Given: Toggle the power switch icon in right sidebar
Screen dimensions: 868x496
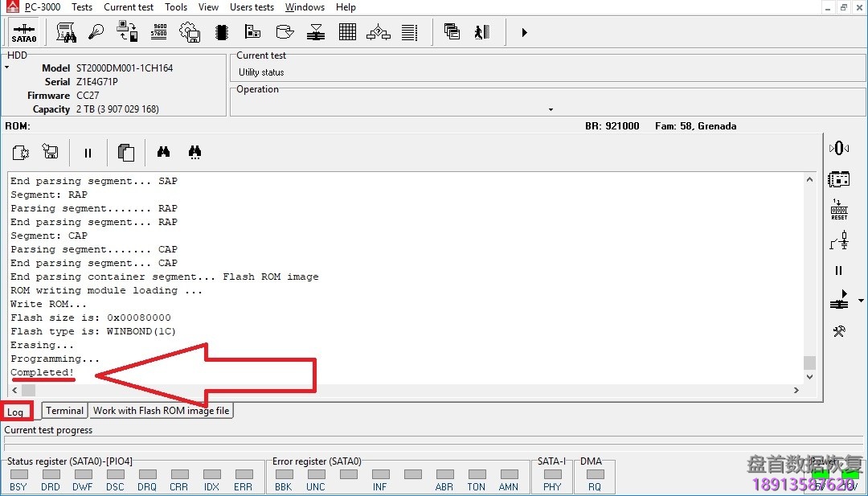Looking at the screenshot, I should pyautogui.click(x=839, y=240).
